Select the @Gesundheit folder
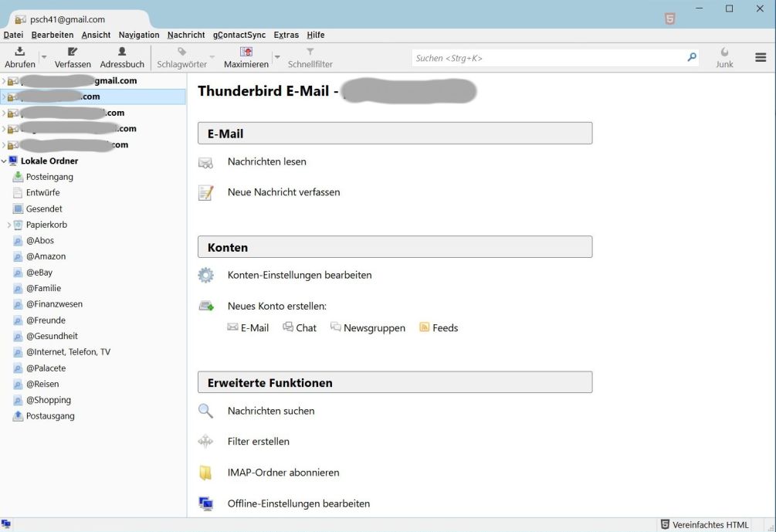 [52, 336]
